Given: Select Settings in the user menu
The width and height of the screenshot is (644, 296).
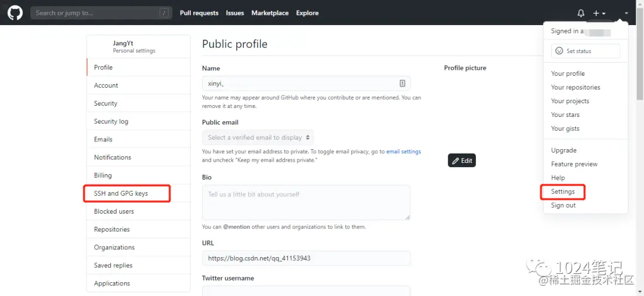Looking at the screenshot, I should click(563, 192).
